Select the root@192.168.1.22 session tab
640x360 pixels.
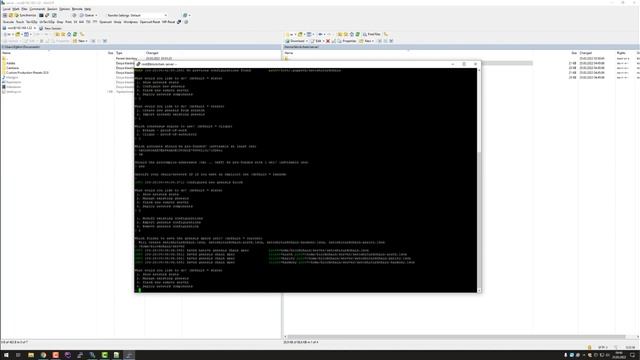pos(19,28)
